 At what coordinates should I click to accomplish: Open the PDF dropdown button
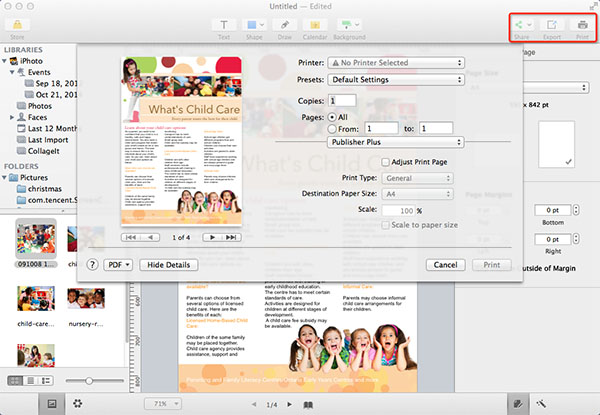[x=118, y=265]
